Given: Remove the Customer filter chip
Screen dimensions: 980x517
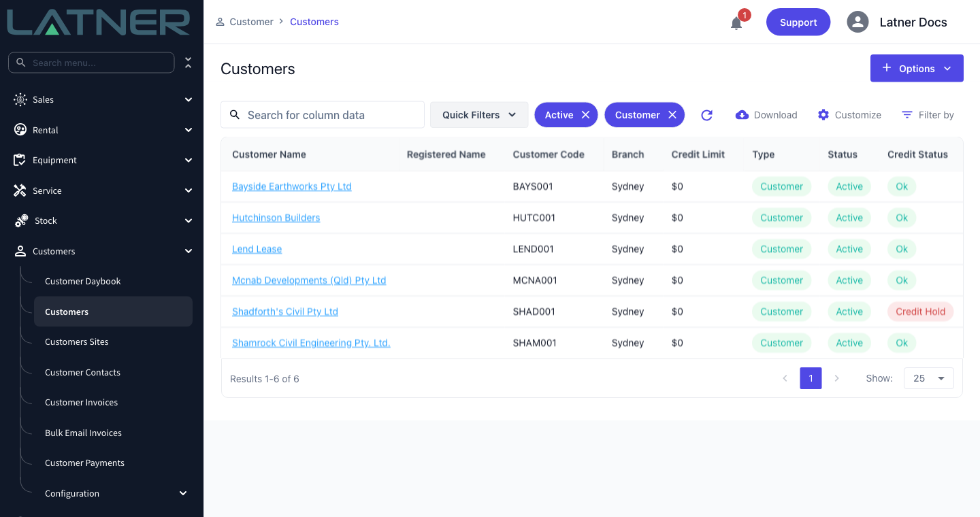Looking at the screenshot, I should coord(672,115).
